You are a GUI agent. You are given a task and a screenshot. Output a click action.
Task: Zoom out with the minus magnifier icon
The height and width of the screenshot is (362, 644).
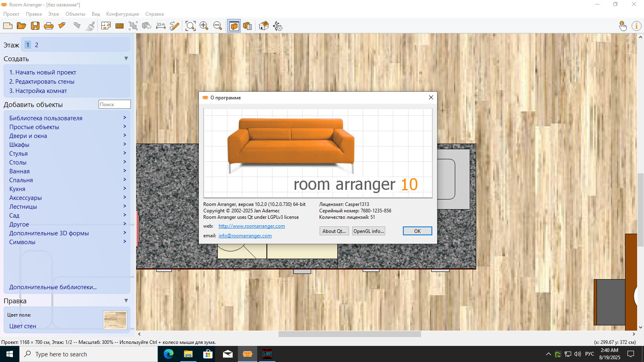point(218,26)
